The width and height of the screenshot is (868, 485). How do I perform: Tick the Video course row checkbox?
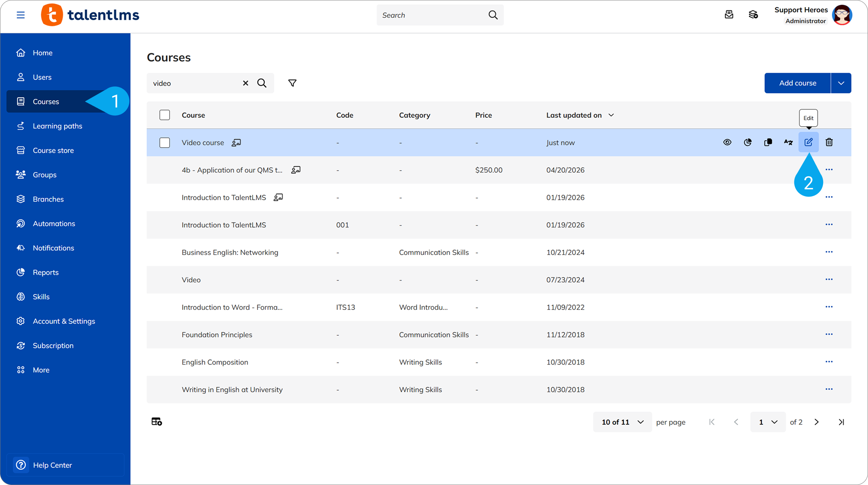[164, 143]
